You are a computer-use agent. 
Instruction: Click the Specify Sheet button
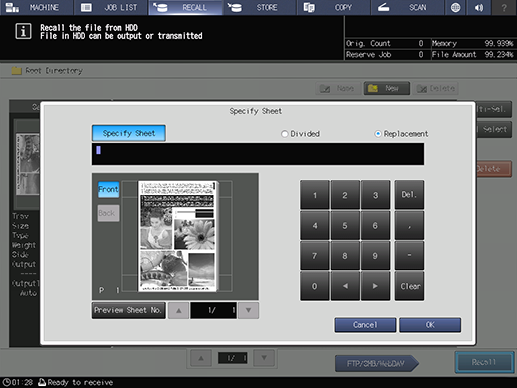point(129,133)
